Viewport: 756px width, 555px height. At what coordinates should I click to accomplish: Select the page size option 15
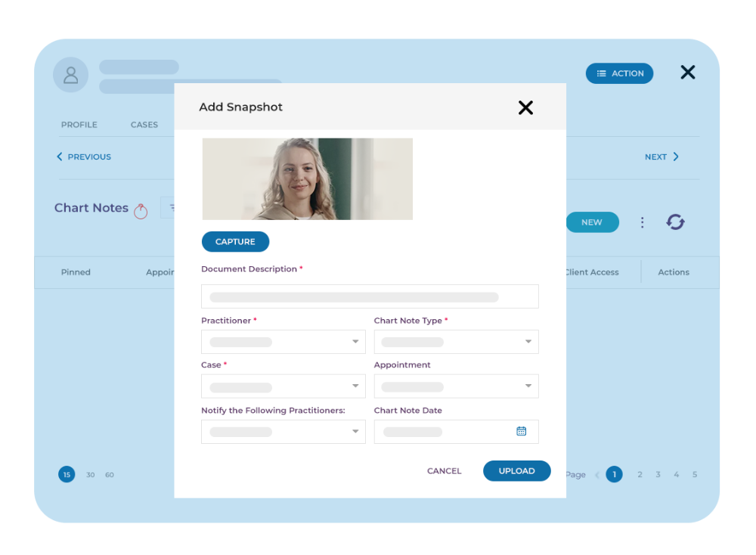(67, 474)
